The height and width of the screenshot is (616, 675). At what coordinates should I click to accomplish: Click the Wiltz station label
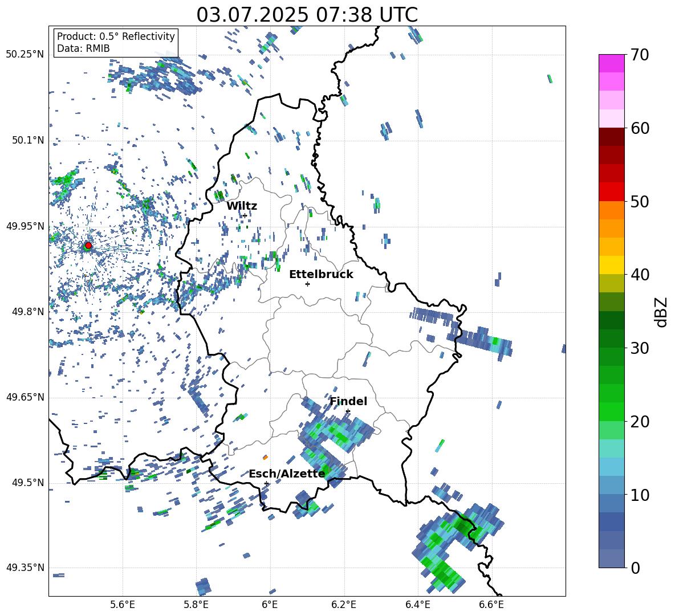(242, 206)
